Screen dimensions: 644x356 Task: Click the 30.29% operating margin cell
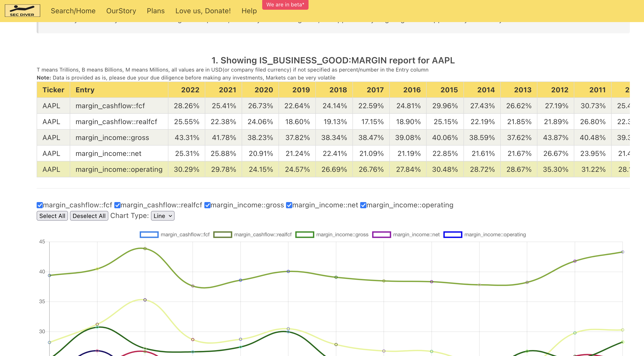186,169
